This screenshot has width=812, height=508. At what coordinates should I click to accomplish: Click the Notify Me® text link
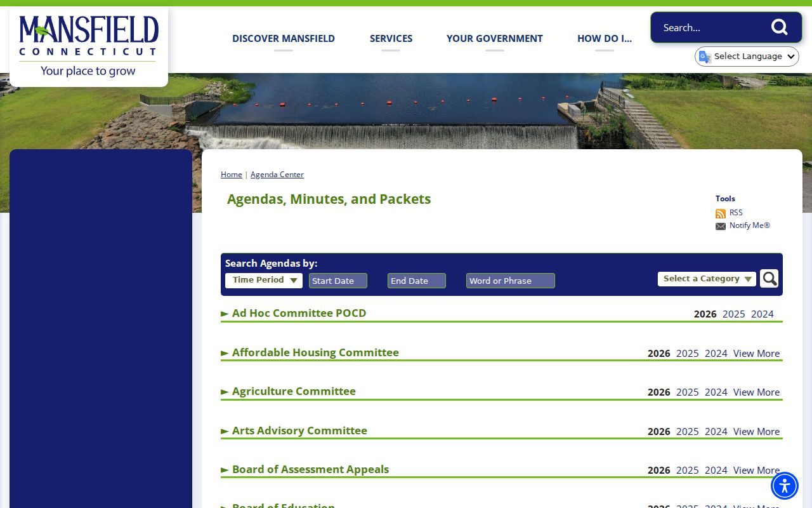coord(750,225)
